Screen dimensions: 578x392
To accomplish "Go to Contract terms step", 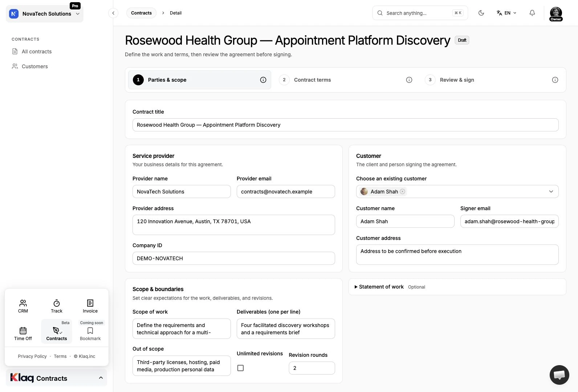I will coord(346,80).
